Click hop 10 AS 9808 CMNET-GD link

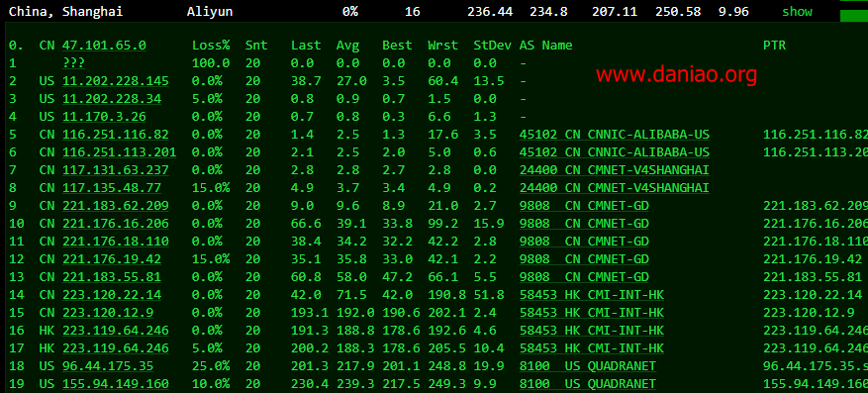pos(584,224)
